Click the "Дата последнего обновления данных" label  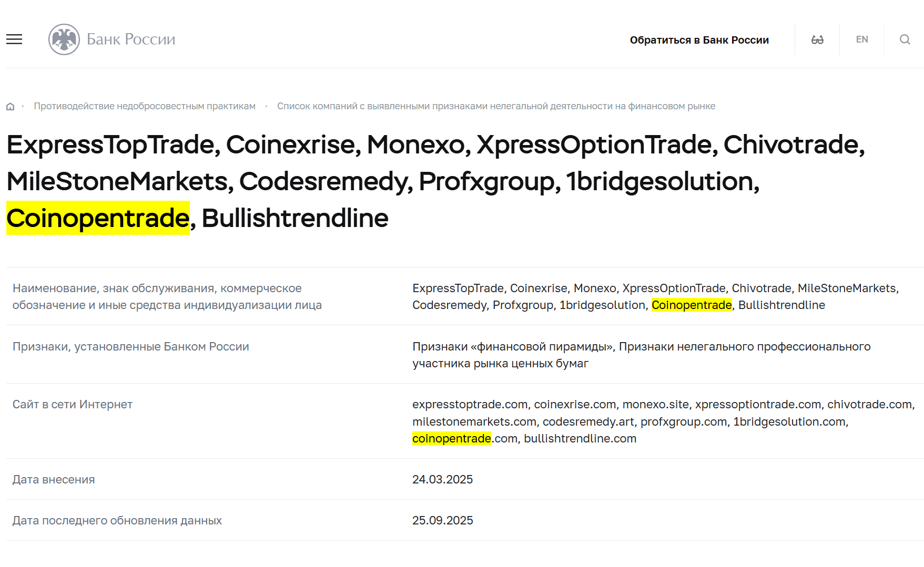pos(117,520)
